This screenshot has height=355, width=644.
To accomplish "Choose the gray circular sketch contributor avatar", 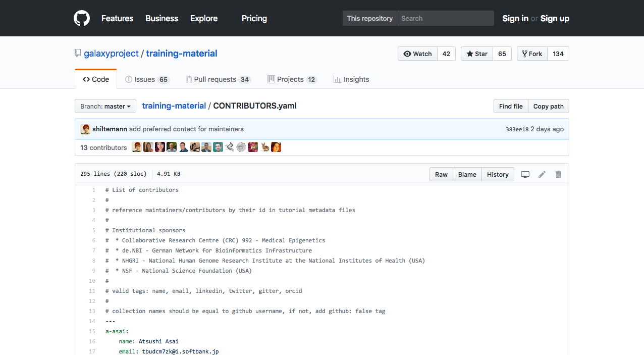I will tap(241, 147).
